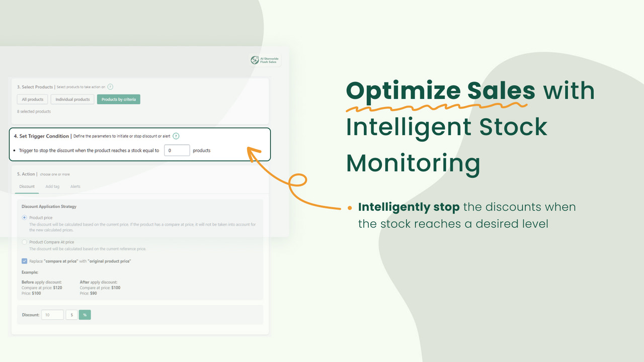Switch to the Alerts tab

(75, 187)
